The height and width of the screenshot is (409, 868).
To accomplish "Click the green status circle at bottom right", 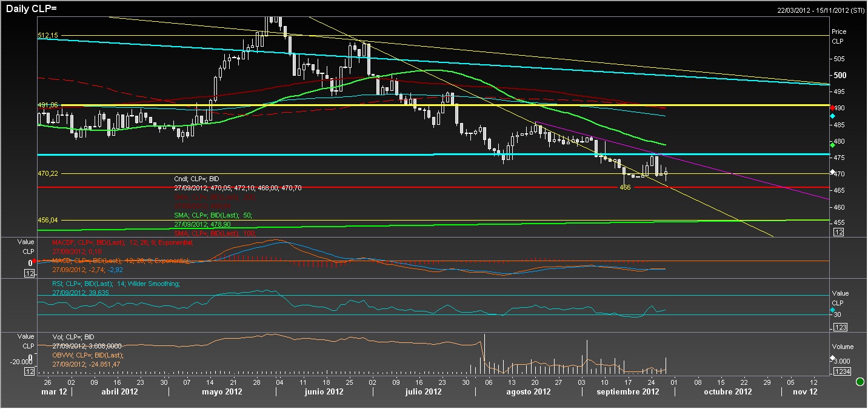I will [x=860, y=382].
